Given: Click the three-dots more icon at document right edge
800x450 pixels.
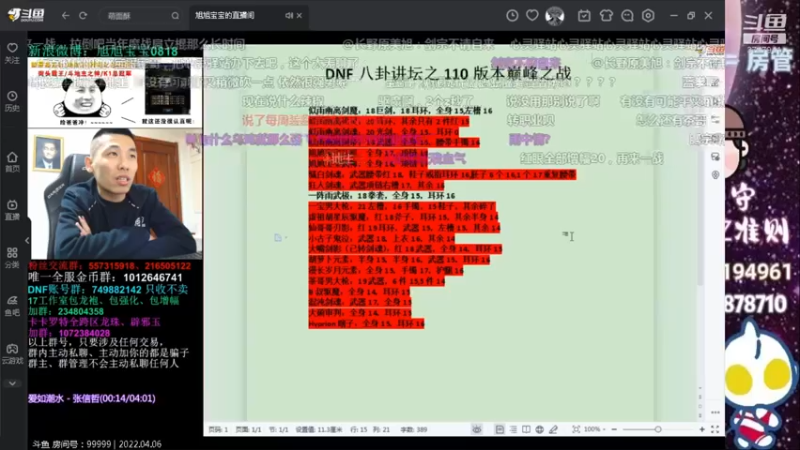Looking at the screenshot, I should 715,412.
